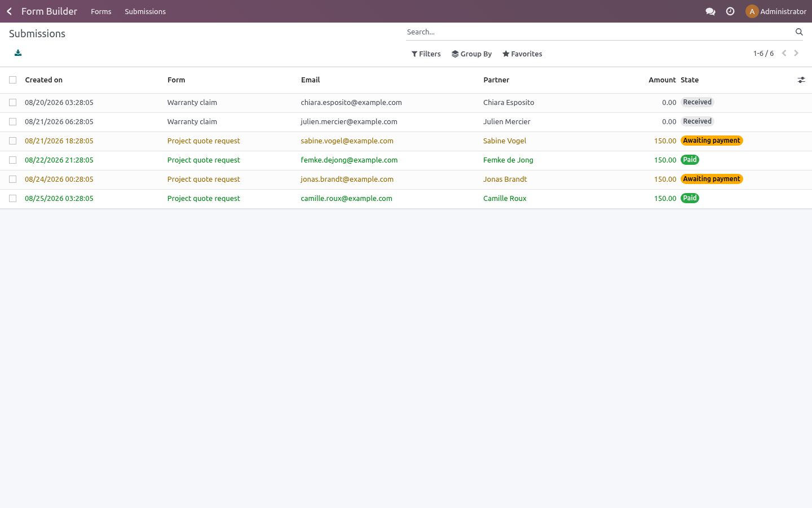
Task: Click partner name Camille Roux
Action: click(505, 199)
